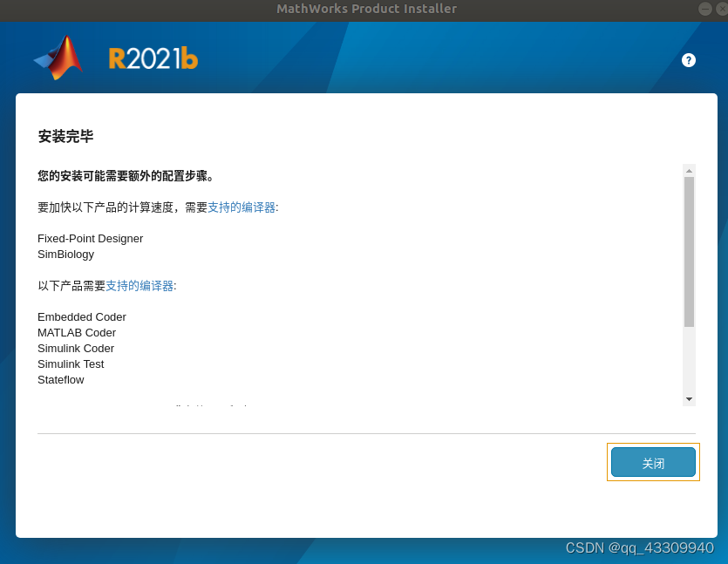Click the vertical scrollbar thumb
Screen dimensions: 728x564
click(x=689, y=251)
